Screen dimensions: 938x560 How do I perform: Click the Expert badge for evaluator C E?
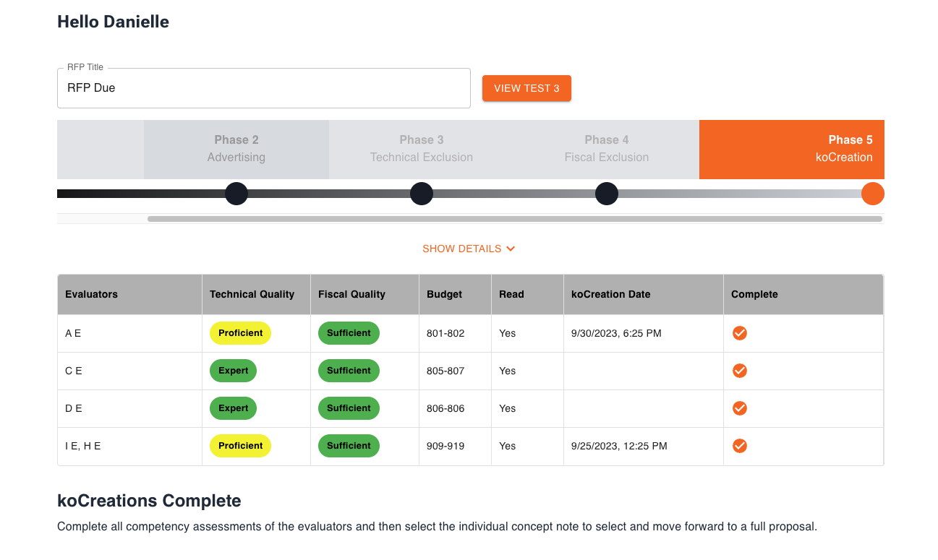pos(233,371)
